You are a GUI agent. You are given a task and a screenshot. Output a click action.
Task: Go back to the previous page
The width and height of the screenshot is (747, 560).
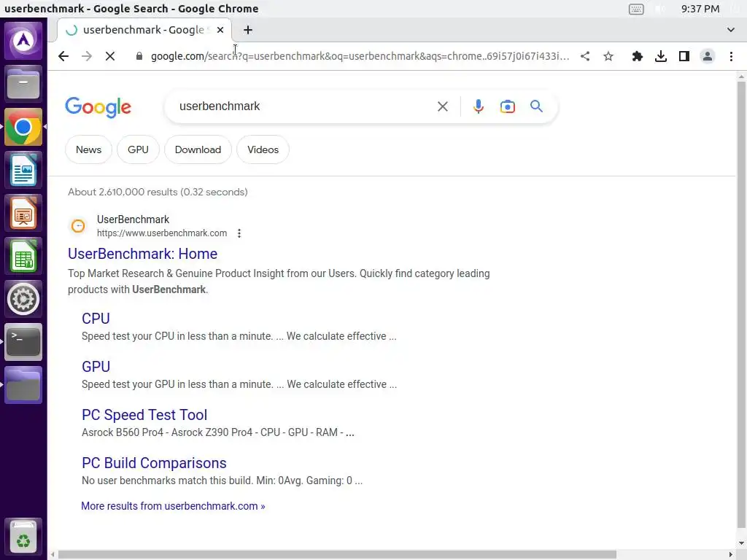click(x=63, y=56)
